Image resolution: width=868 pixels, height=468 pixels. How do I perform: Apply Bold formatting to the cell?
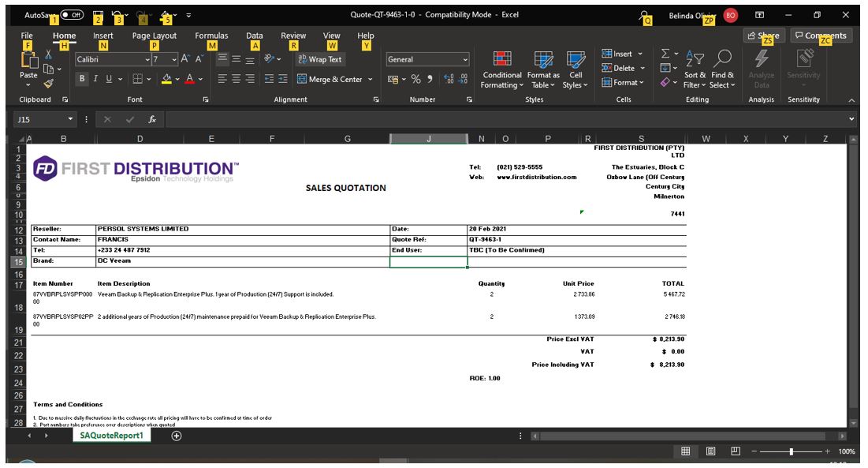(x=82, y=79)
